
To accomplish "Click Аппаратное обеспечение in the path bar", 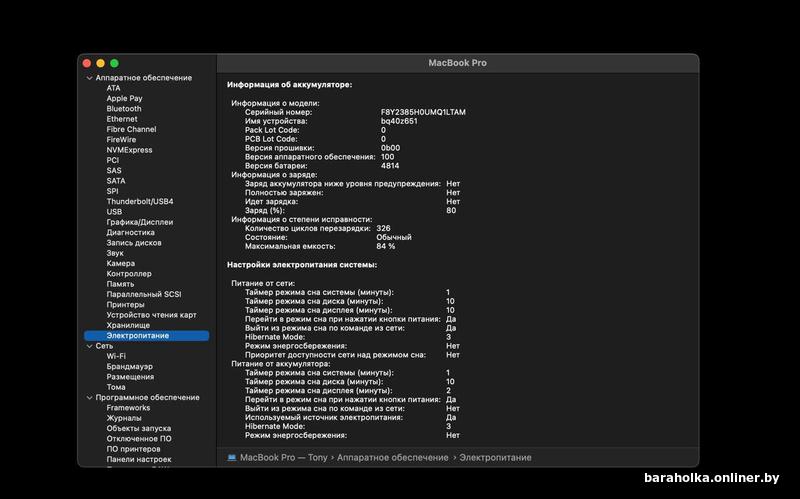I will pyautogui.click(x=393, y=458).
